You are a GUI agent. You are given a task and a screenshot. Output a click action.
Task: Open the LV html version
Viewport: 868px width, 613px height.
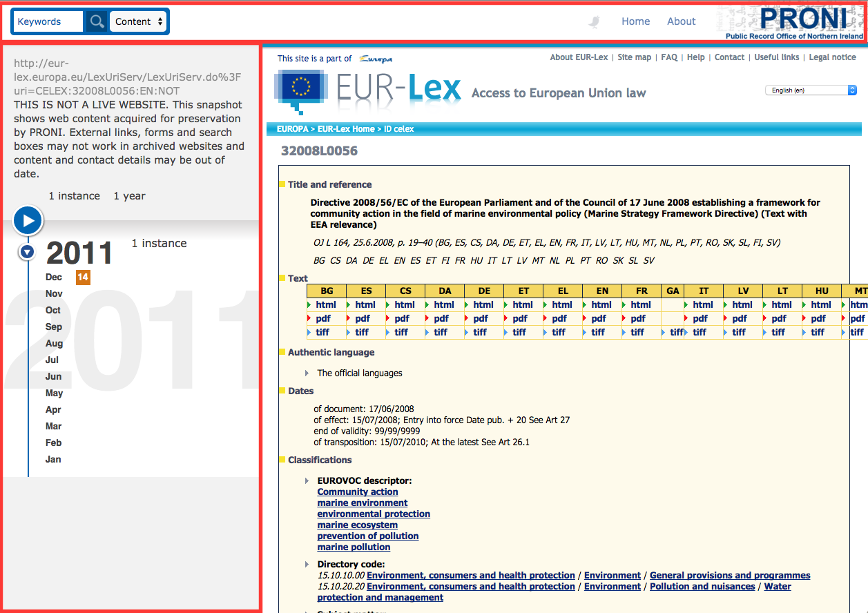point(742,304)
